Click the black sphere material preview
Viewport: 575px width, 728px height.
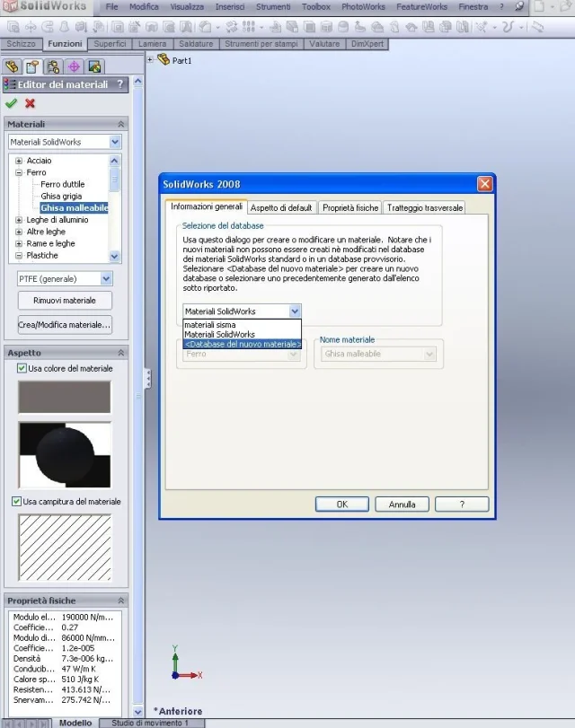point(65,454)
